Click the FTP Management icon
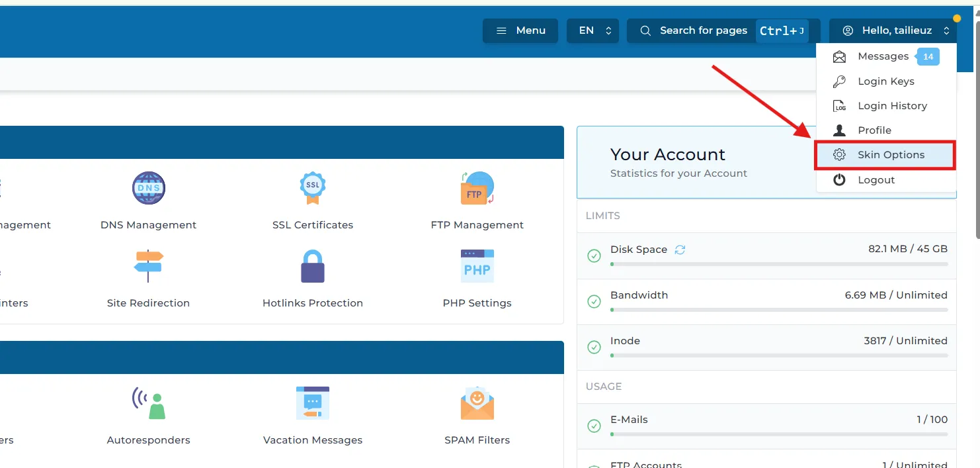The width and height of the screenshot is (980, 468). point(477,189)
